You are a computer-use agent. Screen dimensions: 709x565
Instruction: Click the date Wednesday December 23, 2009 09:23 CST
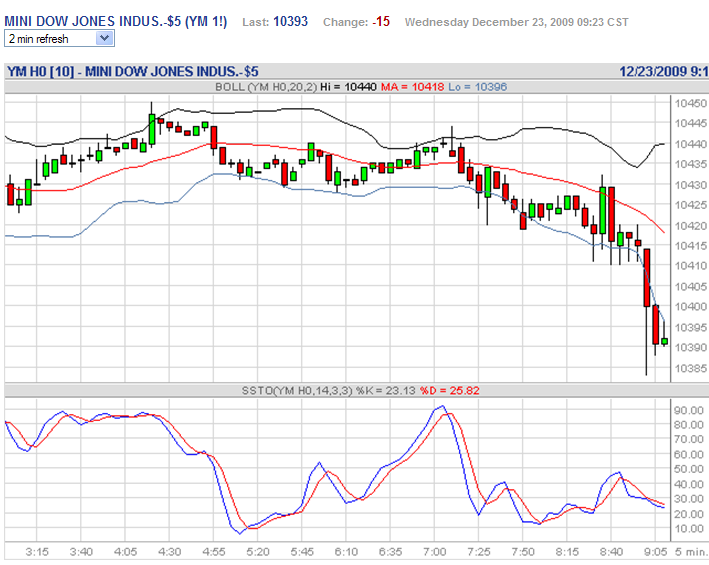[516, 22]
